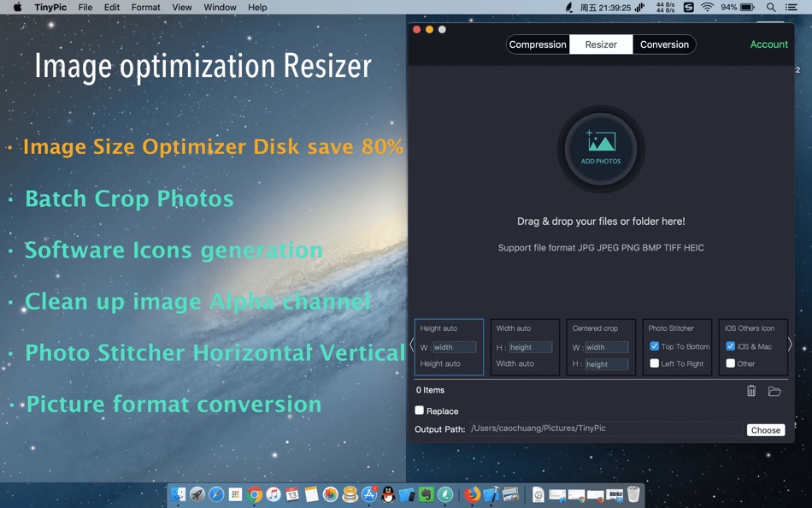This screenshot has height=508, width=812.
Task: Click the battery status icon
Action: click(747, 7)
